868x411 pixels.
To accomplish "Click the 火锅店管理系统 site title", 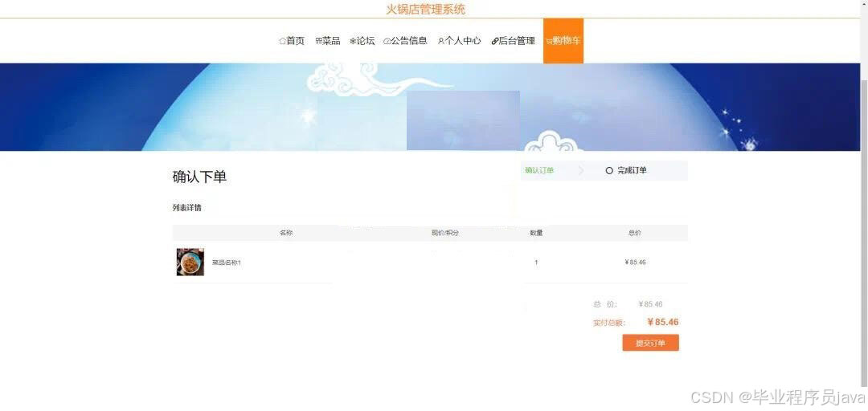I will pos(426,9).
